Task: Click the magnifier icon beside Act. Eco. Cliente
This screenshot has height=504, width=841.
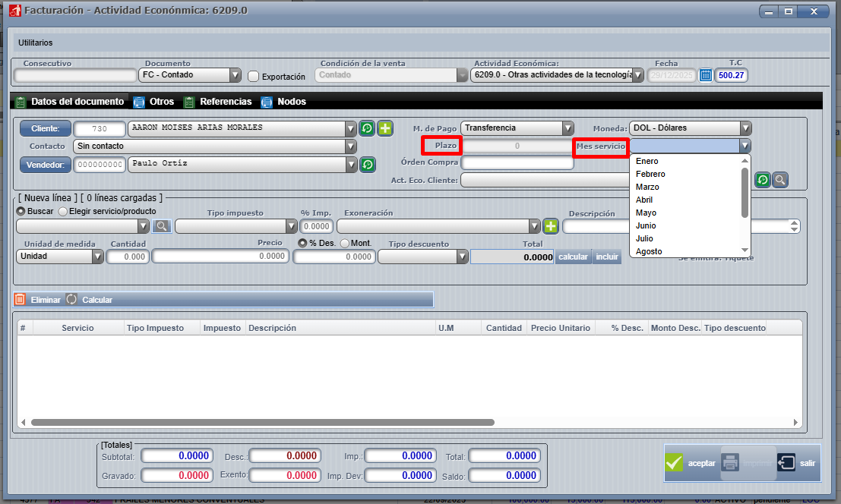Action: coord(779,180)
